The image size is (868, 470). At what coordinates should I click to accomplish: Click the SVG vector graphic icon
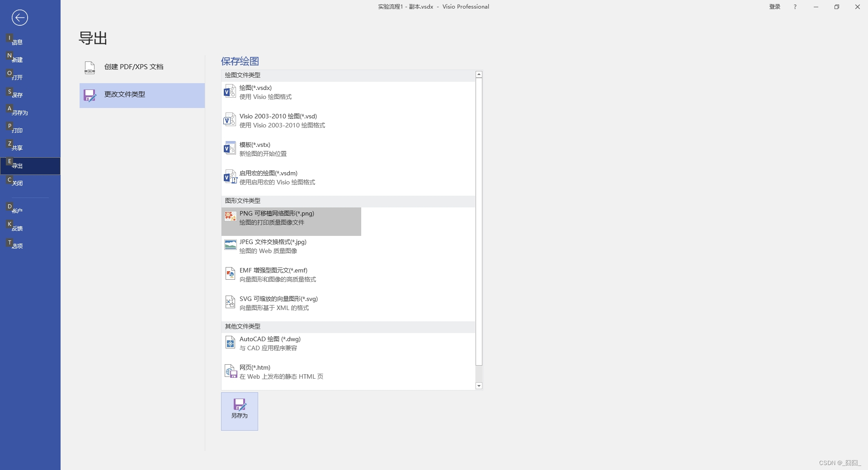pos(230,302)
